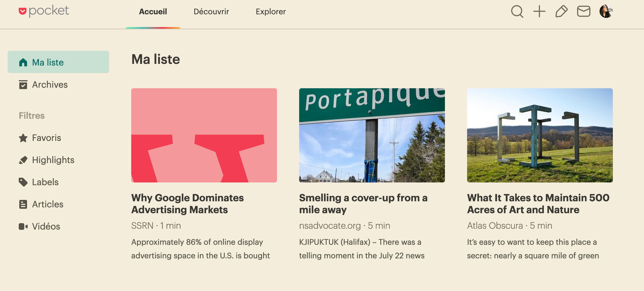Filter by the Articles label

[48, 204]
